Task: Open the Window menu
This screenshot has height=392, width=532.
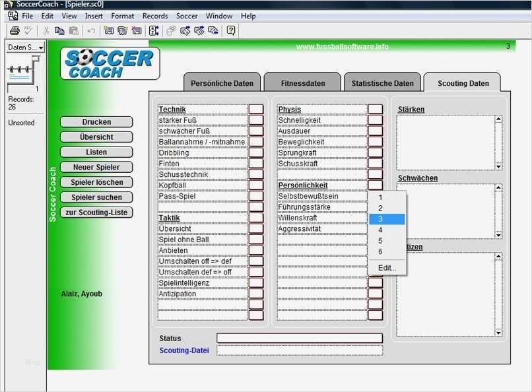Action: 219,16
